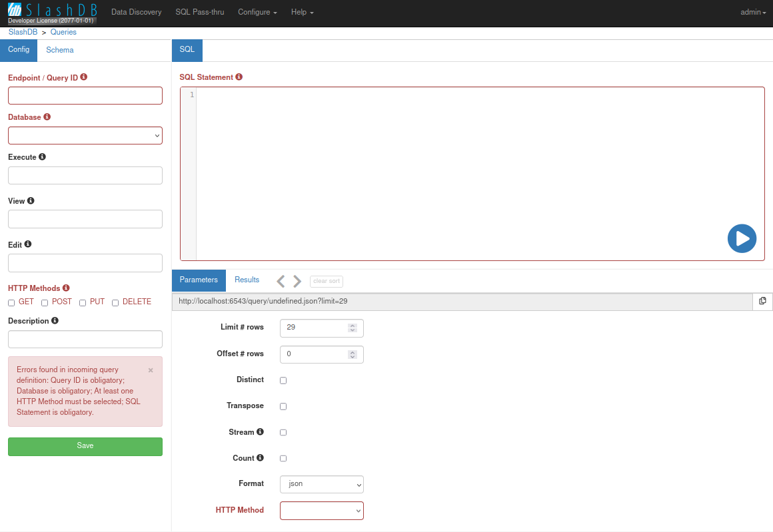Open the Format dropdown showing json
The image size is (773, 532).
tap(321, 484)
